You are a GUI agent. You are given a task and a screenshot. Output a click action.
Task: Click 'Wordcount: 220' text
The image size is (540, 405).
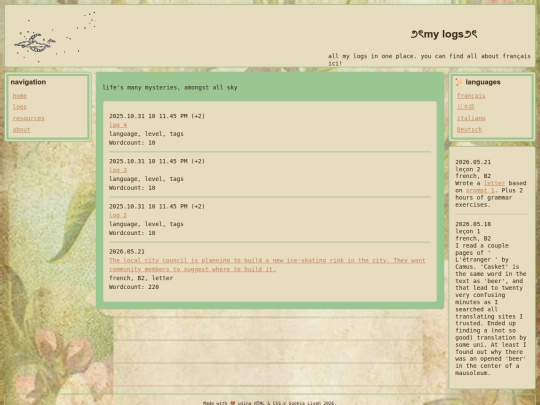pos(134,287)
